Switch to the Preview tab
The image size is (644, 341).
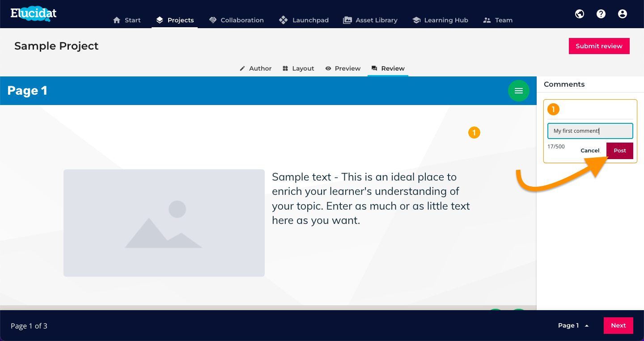click(x=343, y=68)
